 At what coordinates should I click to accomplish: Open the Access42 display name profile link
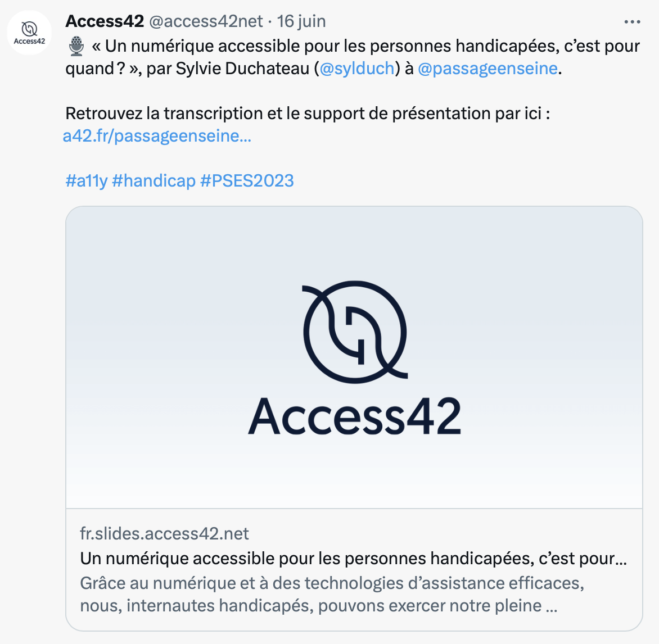[105, 21]
